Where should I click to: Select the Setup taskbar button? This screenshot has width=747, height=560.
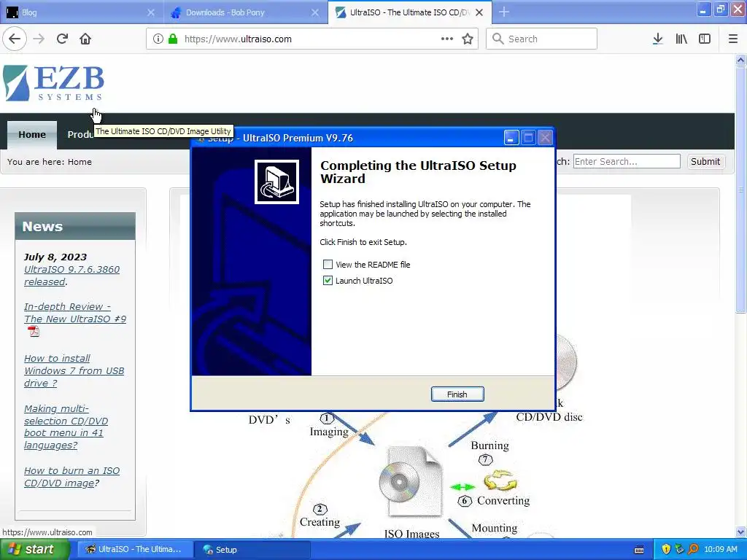[x=252, y=550]
